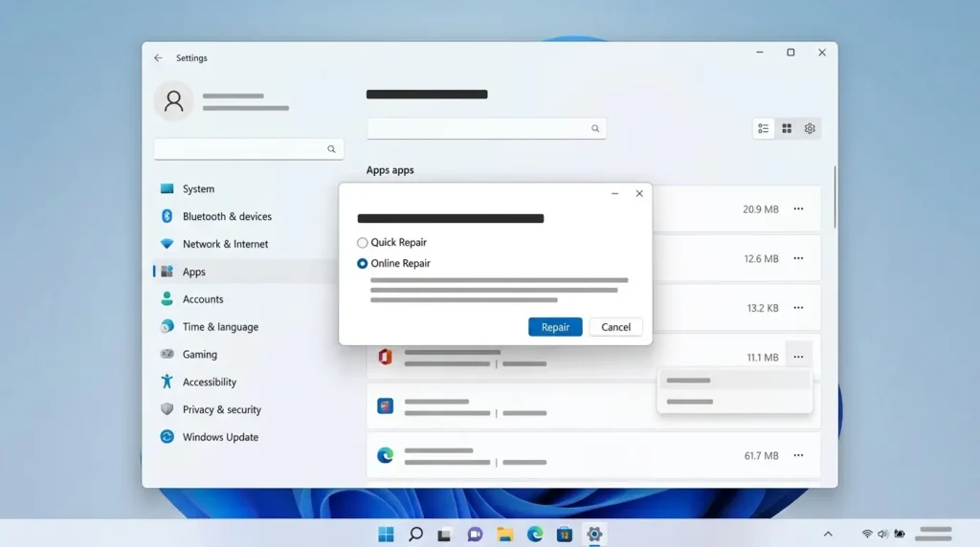Open more options for 13.2 KB app
Screen dimensions: 980x547
coord(798,308)
